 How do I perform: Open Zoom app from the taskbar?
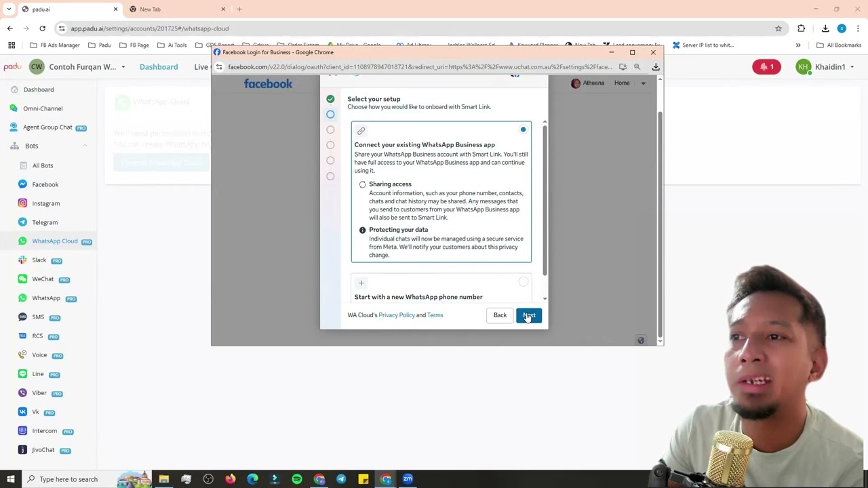click(408, 479)
